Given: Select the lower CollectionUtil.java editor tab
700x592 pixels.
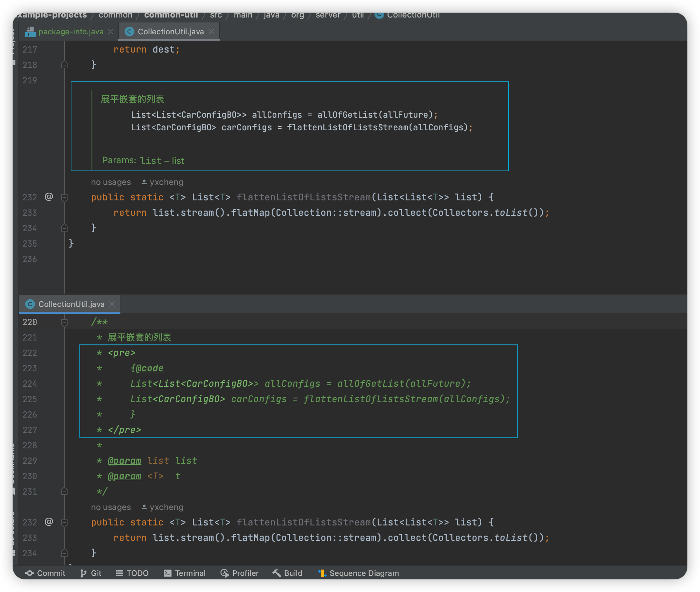Looking at the screenshot, I should click(x=71, y=304).
